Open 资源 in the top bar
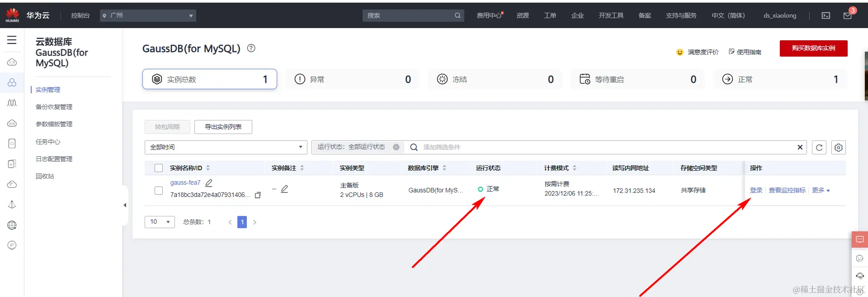Viewport: 868px width, 297px height. [x=523, y=15]
